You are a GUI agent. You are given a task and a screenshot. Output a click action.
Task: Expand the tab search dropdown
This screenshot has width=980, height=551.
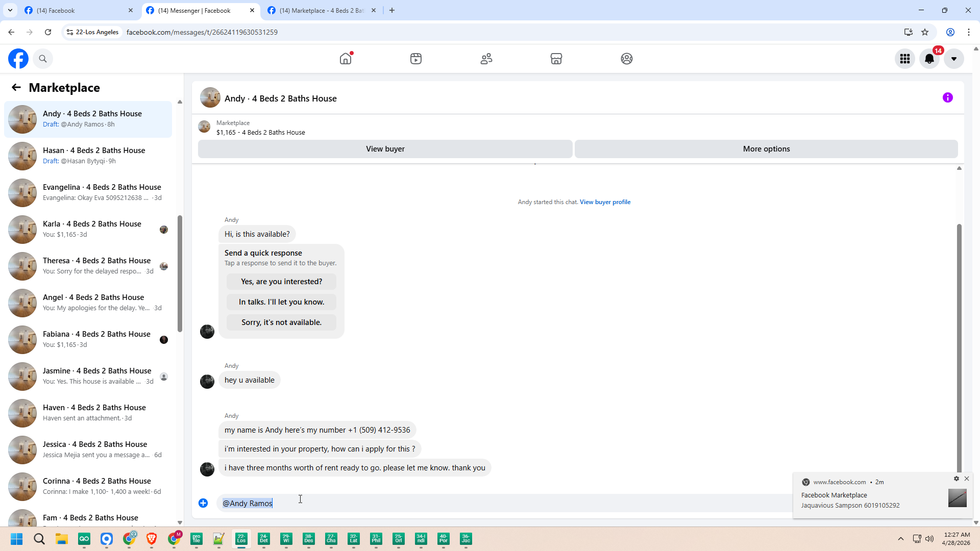click(x=10, y=10)
